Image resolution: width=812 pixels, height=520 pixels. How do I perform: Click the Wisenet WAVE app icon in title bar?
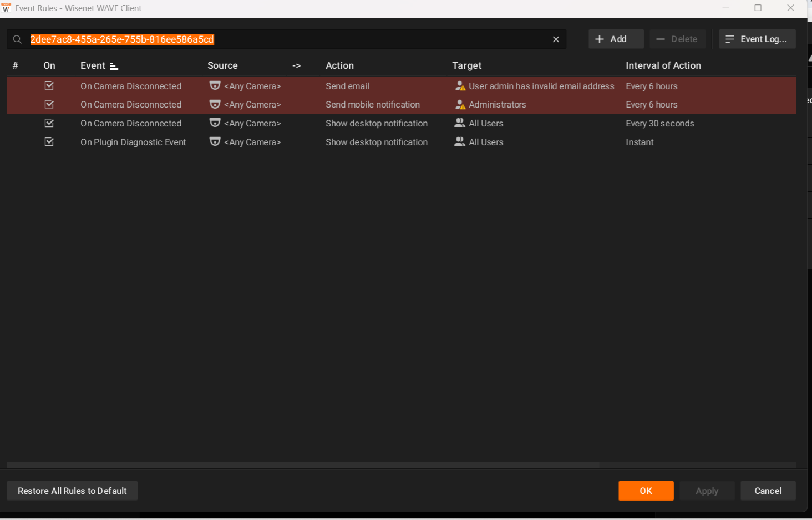click(7, 8)
